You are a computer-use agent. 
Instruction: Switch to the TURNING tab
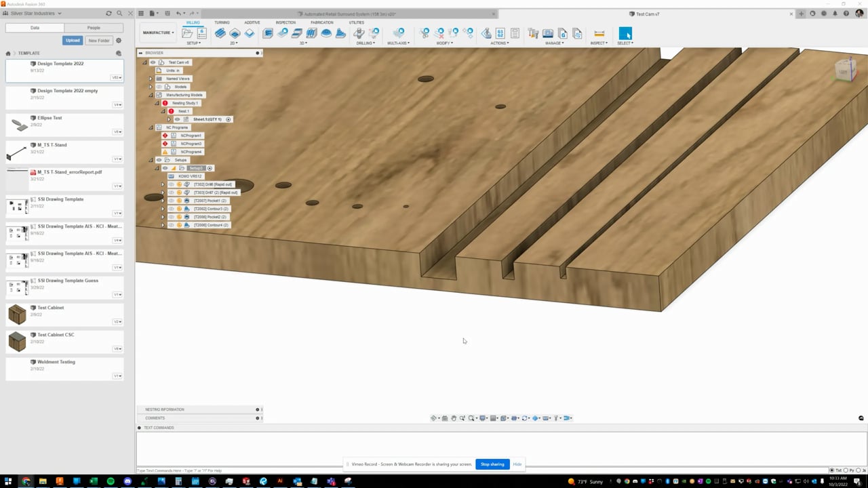pyautogui.click(x=222, y=22)
